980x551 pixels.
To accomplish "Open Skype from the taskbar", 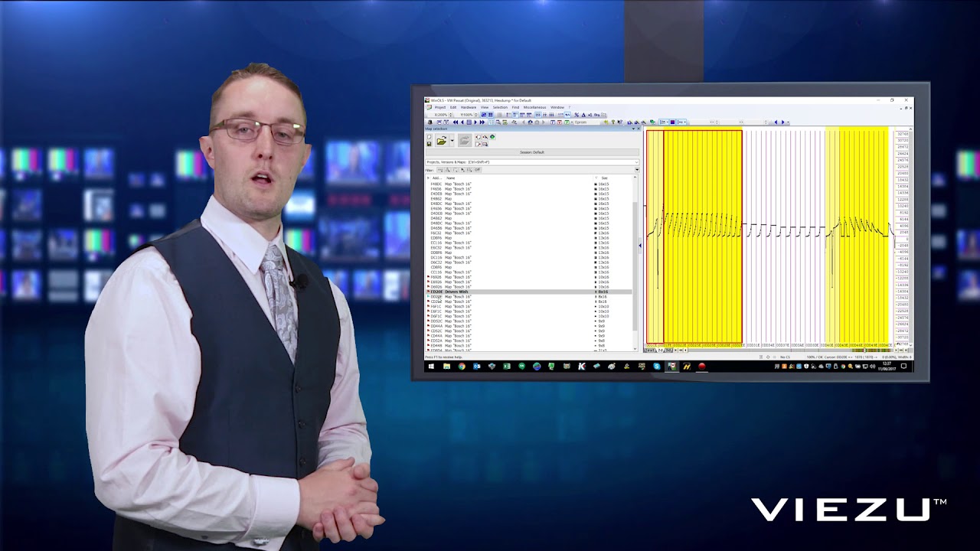I will (x=657, y=366).
